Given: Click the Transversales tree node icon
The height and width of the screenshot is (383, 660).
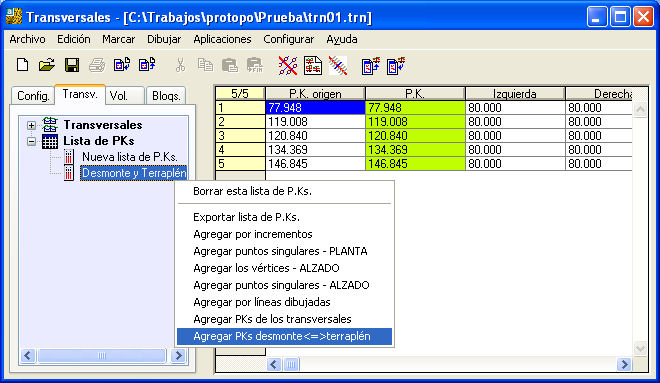Looking at the screenshot, I should 50,125.
